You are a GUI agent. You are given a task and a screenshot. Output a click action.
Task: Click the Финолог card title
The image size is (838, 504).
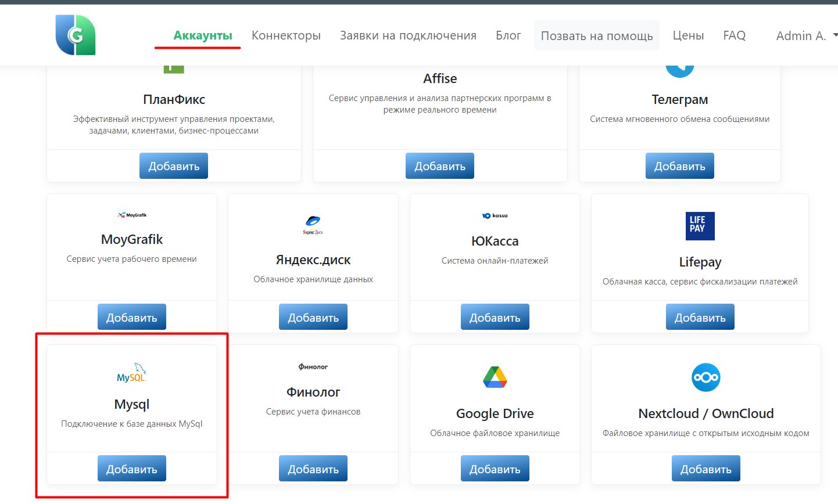click(x=313, y=392)
